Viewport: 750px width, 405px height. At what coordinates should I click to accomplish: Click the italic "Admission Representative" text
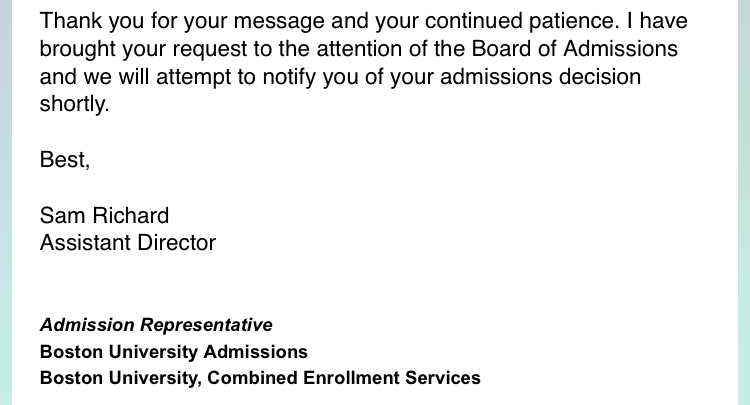(156, 325)
